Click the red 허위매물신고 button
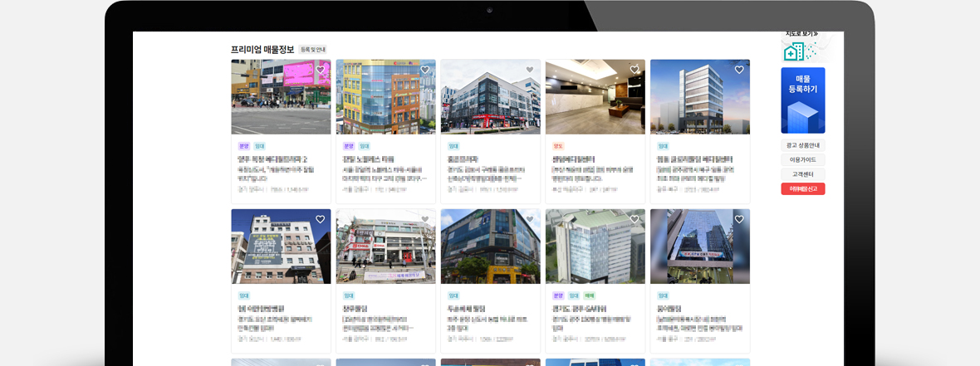The height and width of the screenshot is (366, 980). (x=803, y=188)
